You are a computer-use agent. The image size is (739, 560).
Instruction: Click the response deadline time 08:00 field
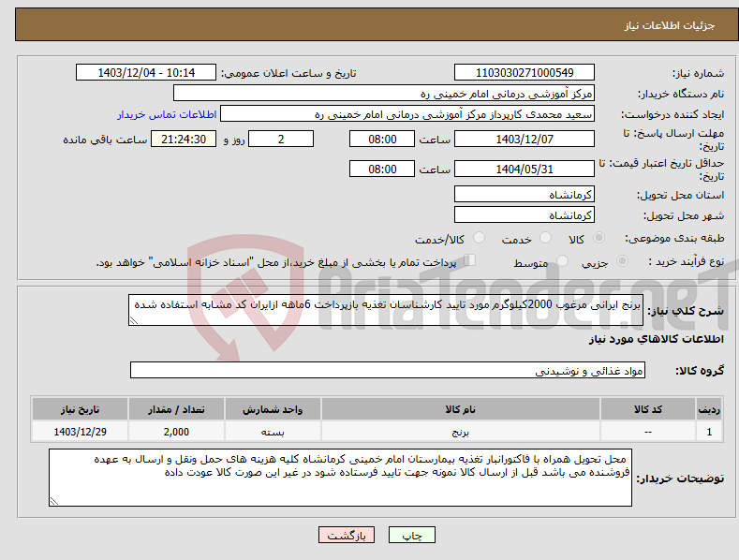[x=382, y=139]
